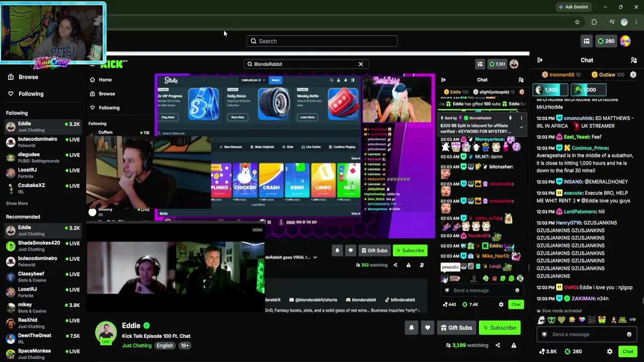This screenshot has height=362, width=644.
Task: Open LoostRJ Fortnite channel in Recommended
Action: (x=42, y=292)
